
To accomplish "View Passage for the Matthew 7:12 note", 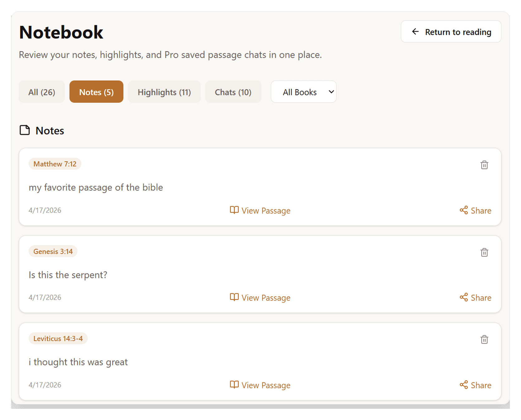I will (x=260, y=211).
